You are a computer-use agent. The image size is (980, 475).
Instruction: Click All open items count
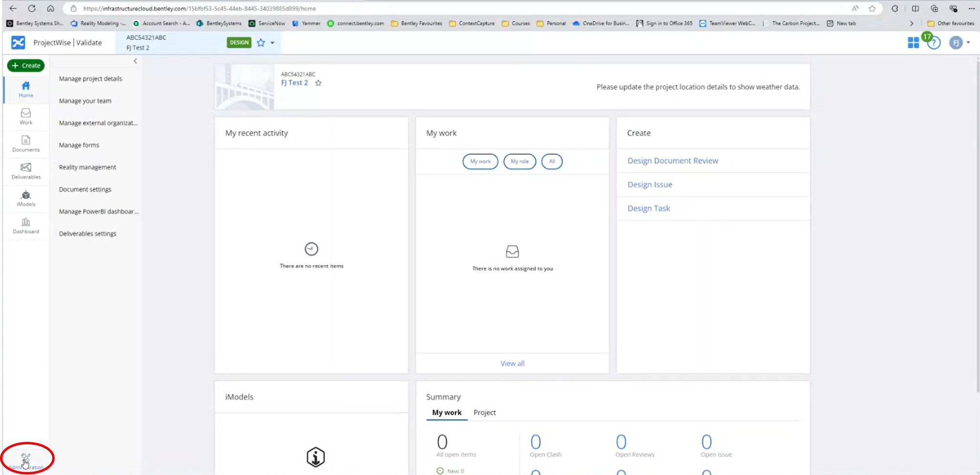pyautogui.click(x=442, y=442)
